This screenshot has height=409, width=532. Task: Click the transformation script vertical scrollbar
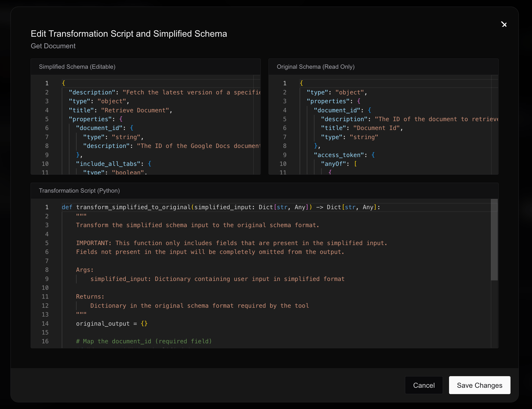(494, 240)
